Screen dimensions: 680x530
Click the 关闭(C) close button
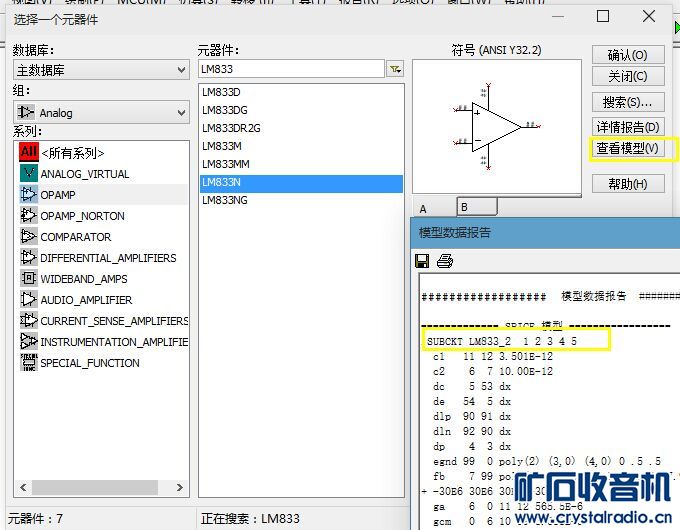click(x=628, y=76)
